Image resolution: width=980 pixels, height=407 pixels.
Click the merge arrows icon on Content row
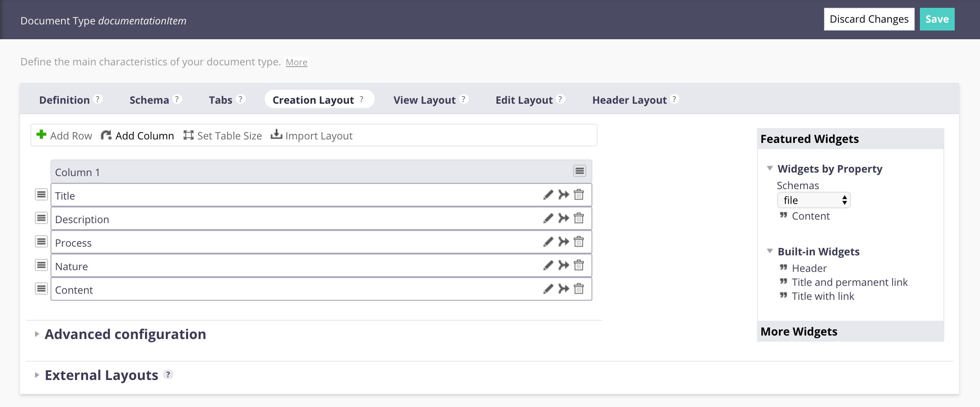tap(564, 289)
